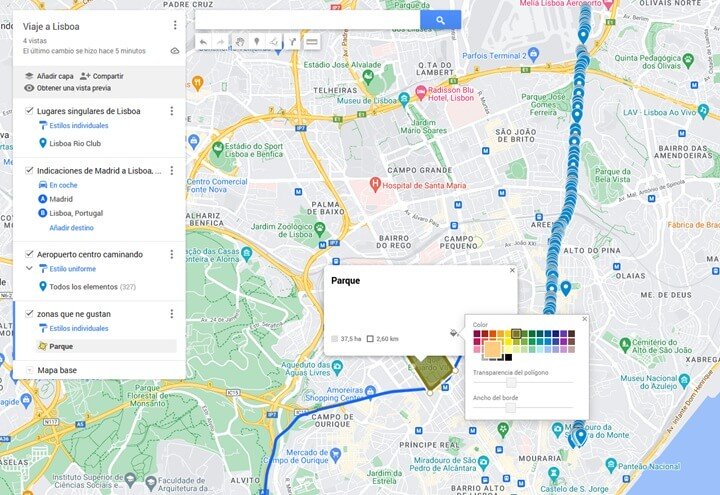Open options for Lugares singulares de Lisboa layer

click(172, 111)
